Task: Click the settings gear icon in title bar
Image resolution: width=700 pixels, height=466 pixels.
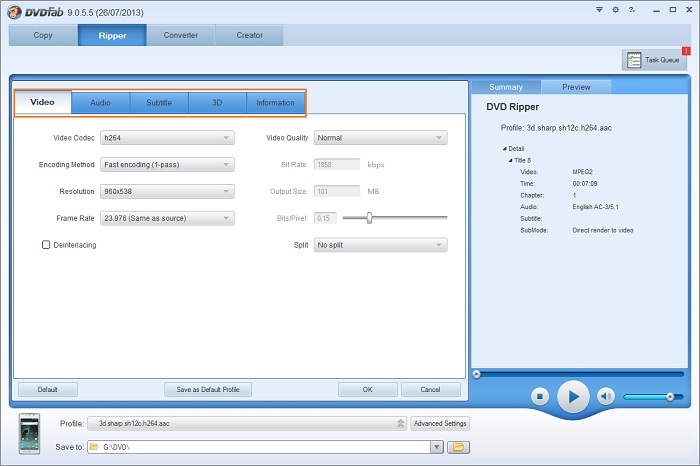Action: (x=616, y=9)
